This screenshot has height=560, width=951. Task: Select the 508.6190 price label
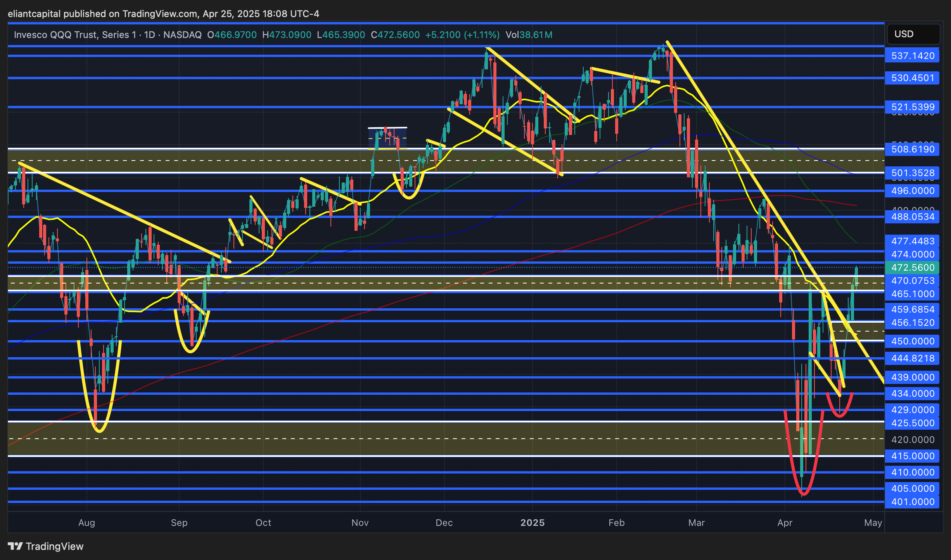click(912, 149)
